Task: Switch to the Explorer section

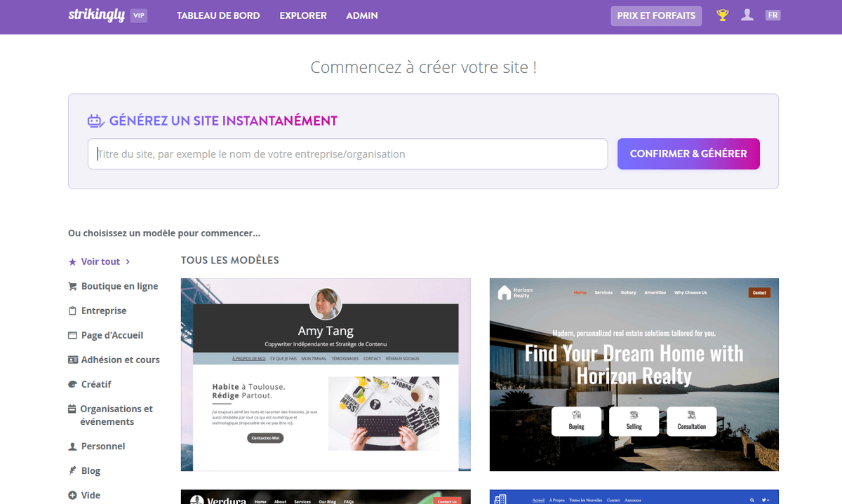Action: pyautogui.click(x=303, y=15)
